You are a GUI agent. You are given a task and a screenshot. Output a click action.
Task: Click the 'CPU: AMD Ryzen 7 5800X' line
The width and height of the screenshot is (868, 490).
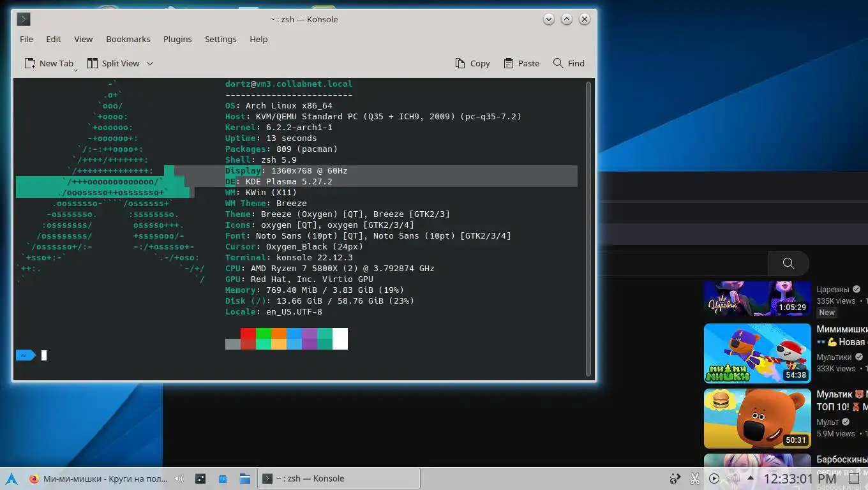click(330, 269)
